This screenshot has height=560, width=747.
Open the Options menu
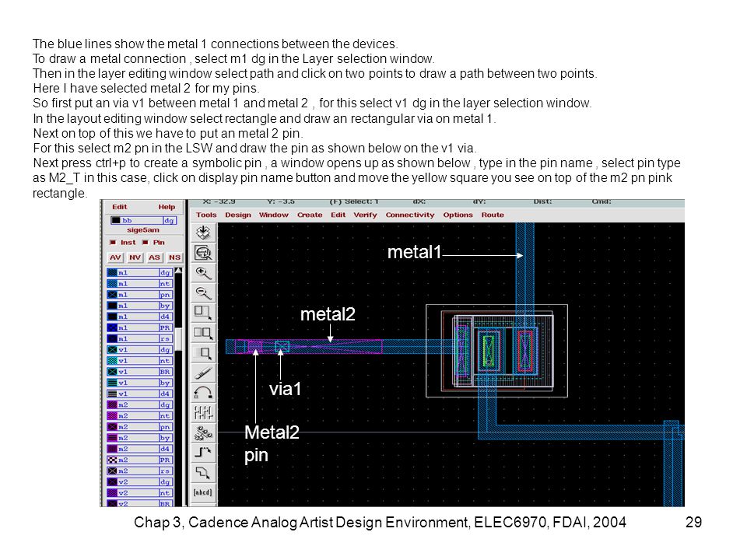pyautogui.click(x=458, y=215)
